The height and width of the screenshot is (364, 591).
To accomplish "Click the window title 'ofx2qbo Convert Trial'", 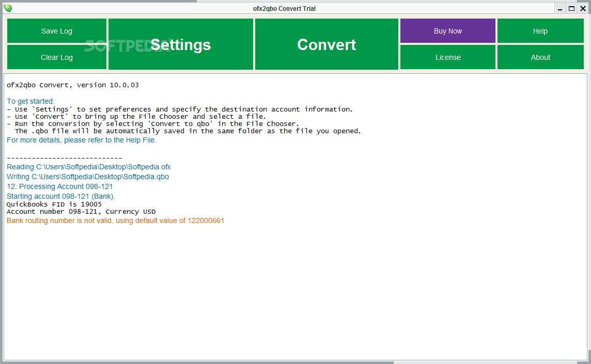I will 284,9.
